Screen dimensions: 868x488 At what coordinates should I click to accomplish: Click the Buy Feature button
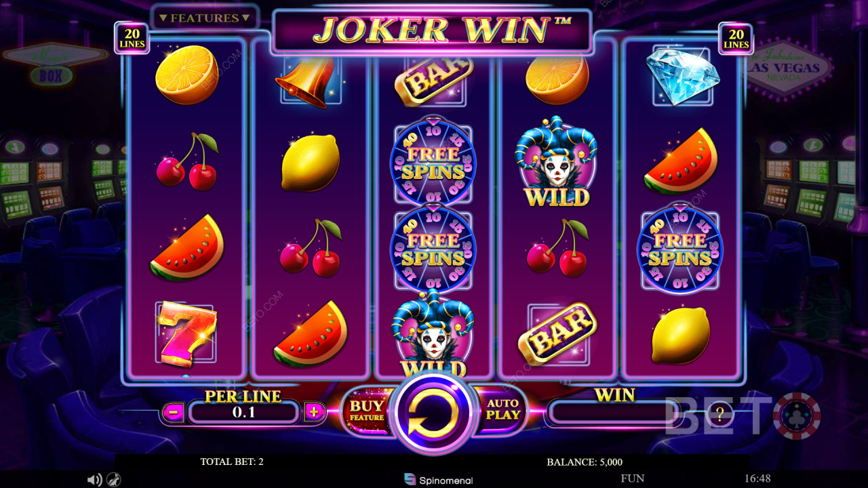pyautogui.click(x=366, y=411)
